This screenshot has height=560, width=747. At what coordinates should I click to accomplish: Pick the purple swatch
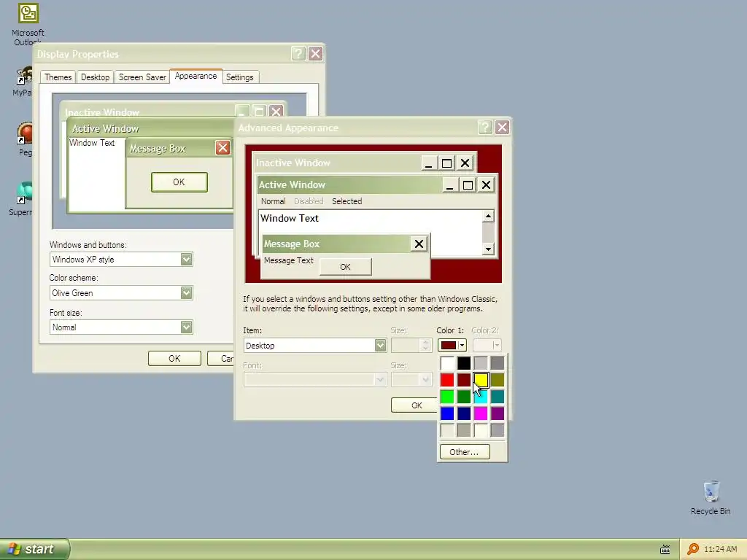click(x=498, y=413)
